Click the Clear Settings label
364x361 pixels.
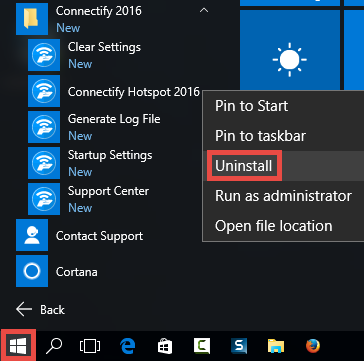pyautogui.click(x=104, y=47)
